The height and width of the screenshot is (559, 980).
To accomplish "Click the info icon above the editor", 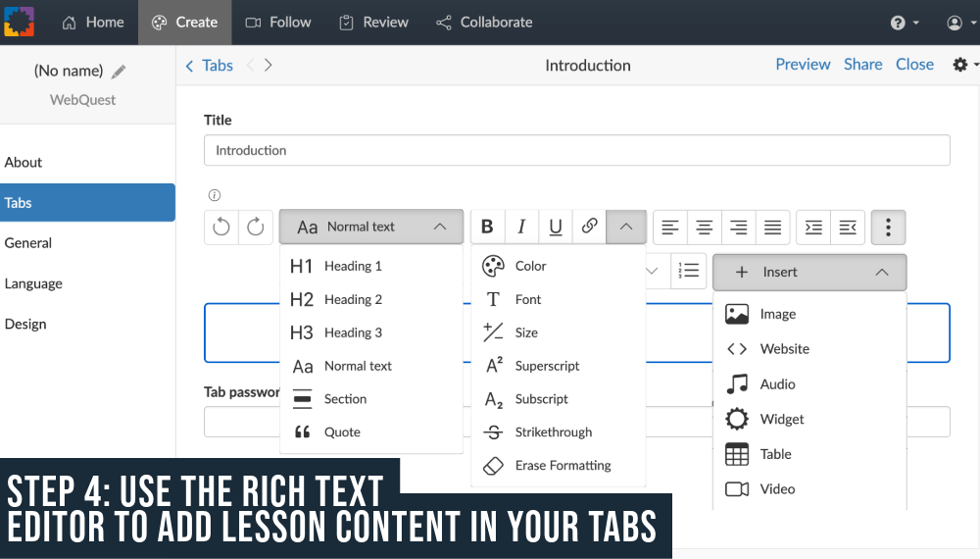I will pyautogui.click(x=215, y=195).
